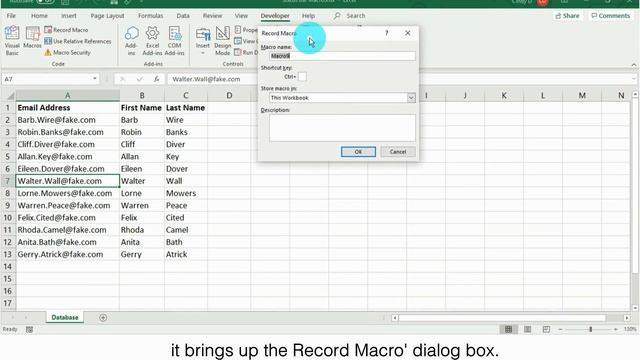
Task: Switch to the Home tab
Action: click(39, 16)
